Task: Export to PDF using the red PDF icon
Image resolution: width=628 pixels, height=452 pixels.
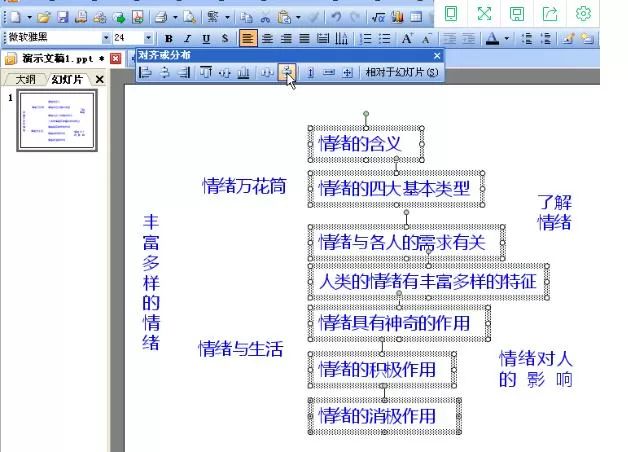Action: pos(138,17)
